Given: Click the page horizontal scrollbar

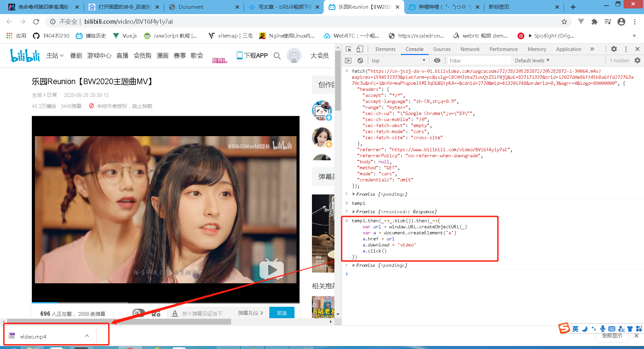Looking at the screenshot, I should pos(119,322).
